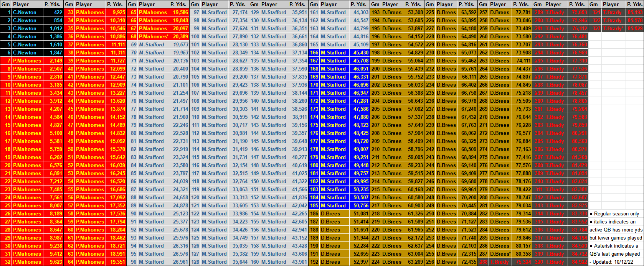Click the 50,756 yards cell
Screen dimensions: 644x266
point(359,205)
